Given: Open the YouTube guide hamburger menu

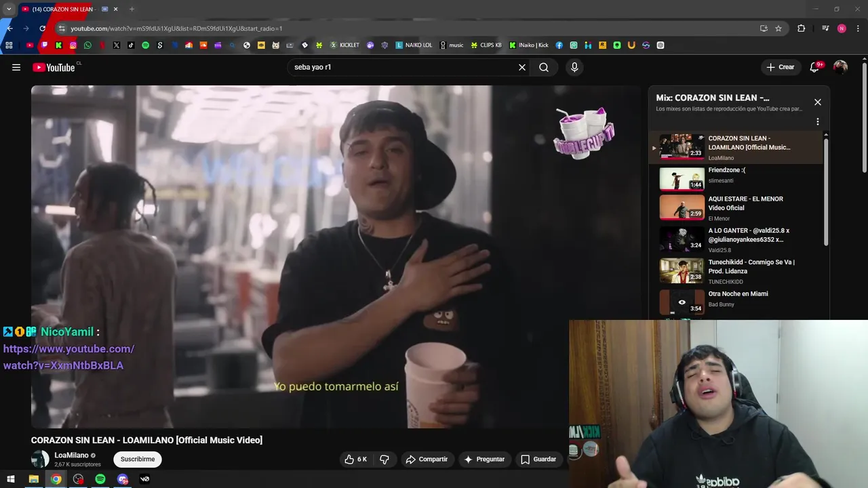Looking at the screenshot, I should tap(16, 67).
